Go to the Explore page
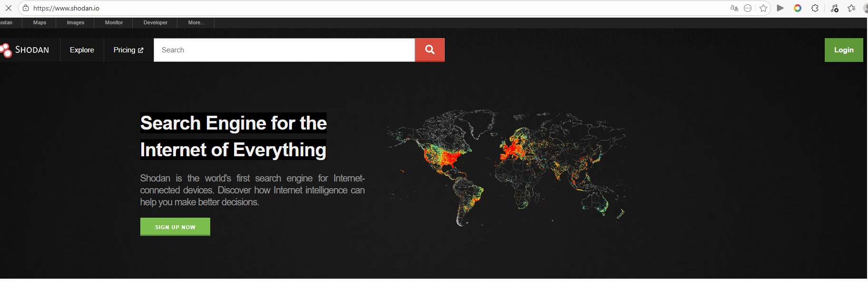The image size is (868, 282). [82, 50]
